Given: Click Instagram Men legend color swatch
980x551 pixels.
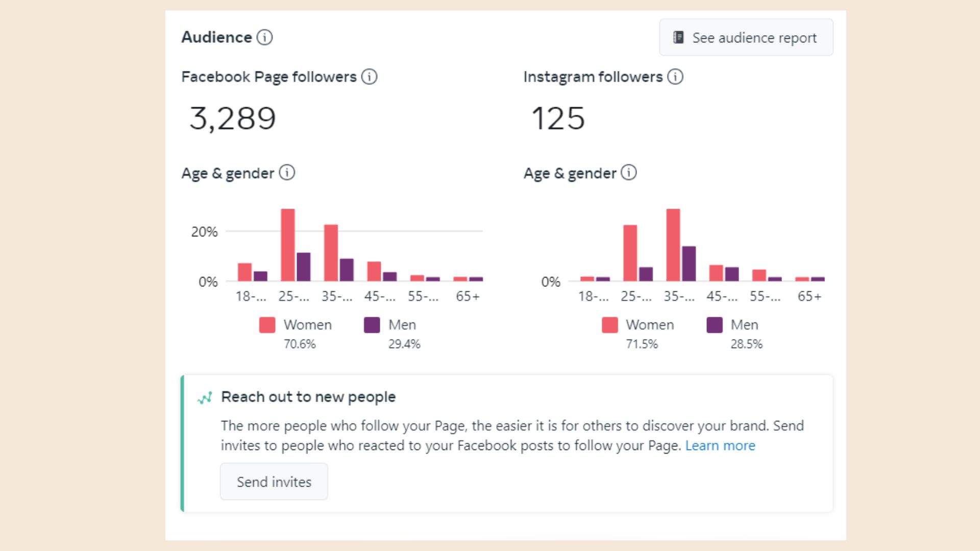Looking at the screenshot, I should [715, 325].
